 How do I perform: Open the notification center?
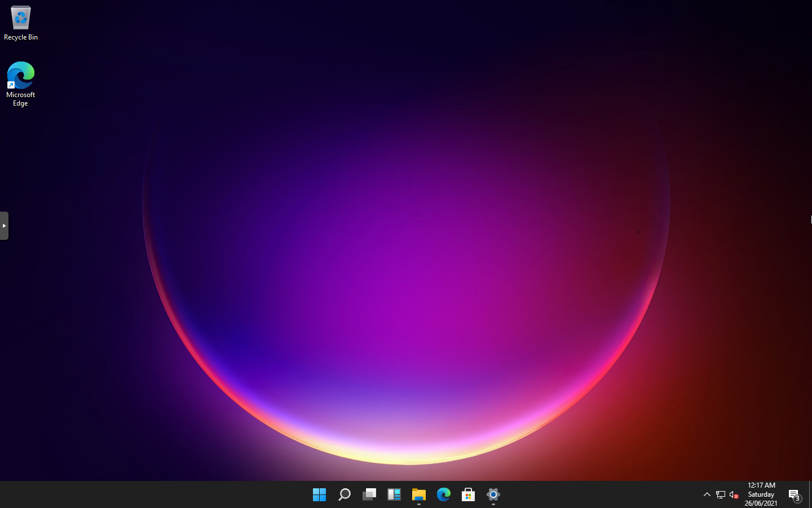point(794,494)
